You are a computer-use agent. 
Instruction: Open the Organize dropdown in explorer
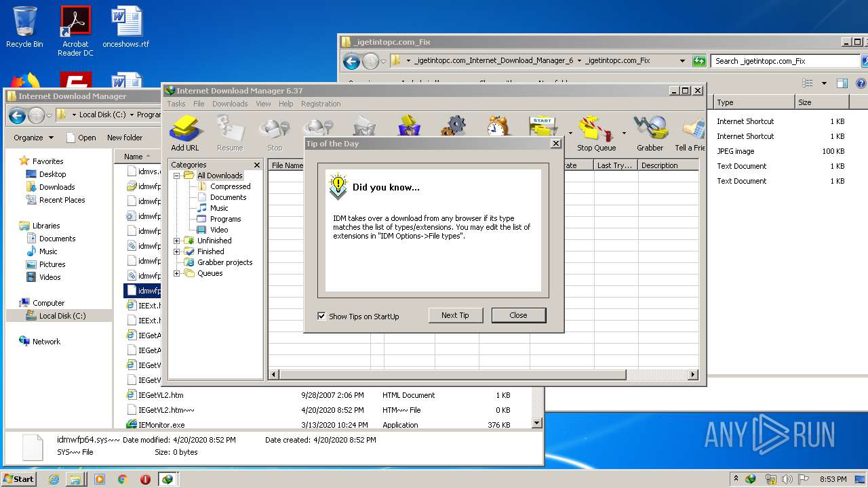(33, 138)
